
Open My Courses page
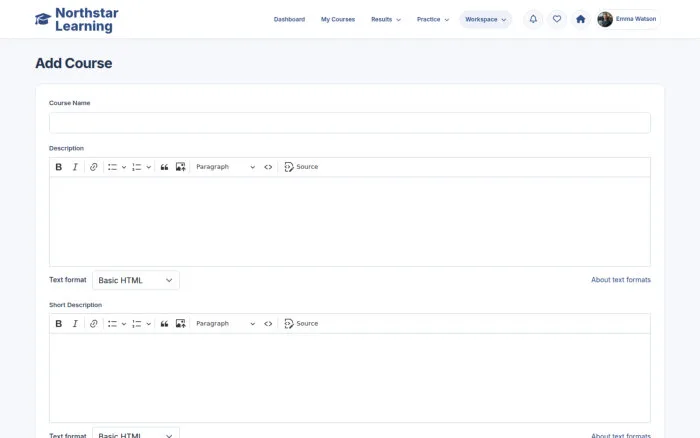pyautogui.click(x=338, y=20)
